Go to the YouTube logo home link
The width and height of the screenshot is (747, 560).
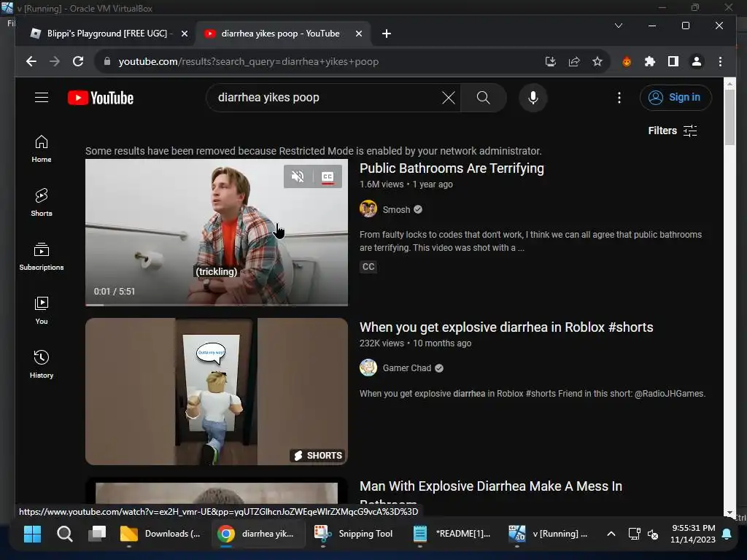[101, 98]
